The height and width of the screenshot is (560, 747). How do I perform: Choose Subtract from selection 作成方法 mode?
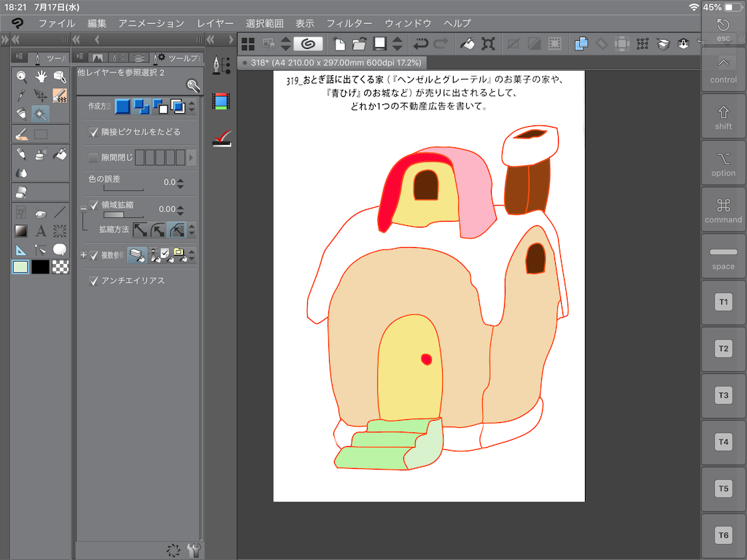pyautogui.click(x=160, y=106)
